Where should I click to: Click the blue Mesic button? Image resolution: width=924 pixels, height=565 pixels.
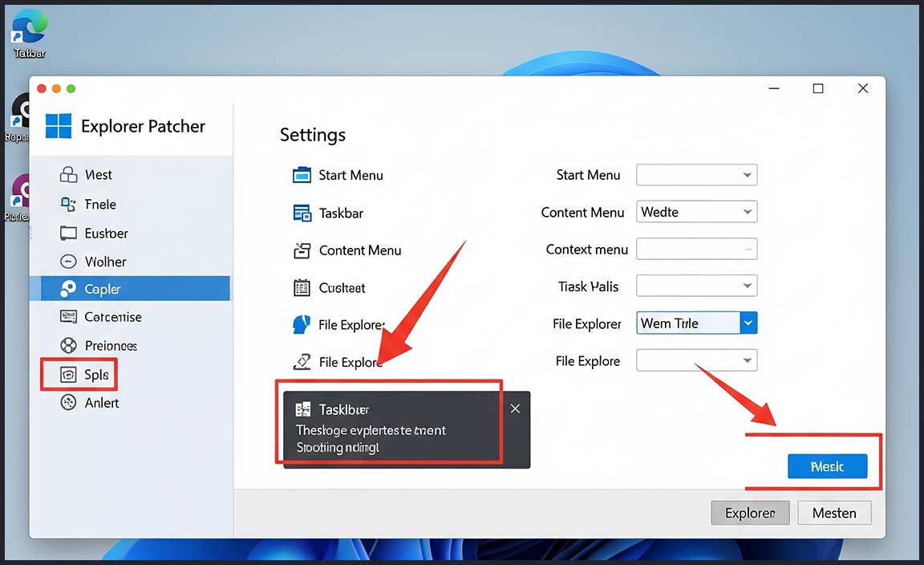(x=827, y=466)
